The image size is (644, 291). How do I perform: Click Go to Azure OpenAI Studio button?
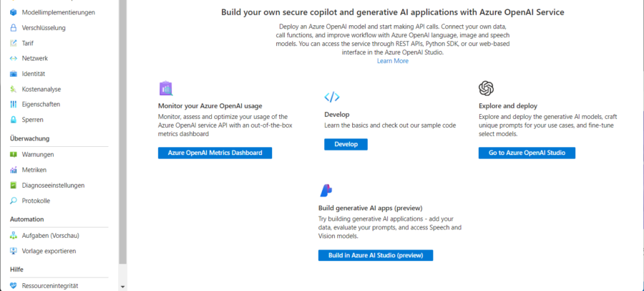pyautogui.click(x=527, y=153)
